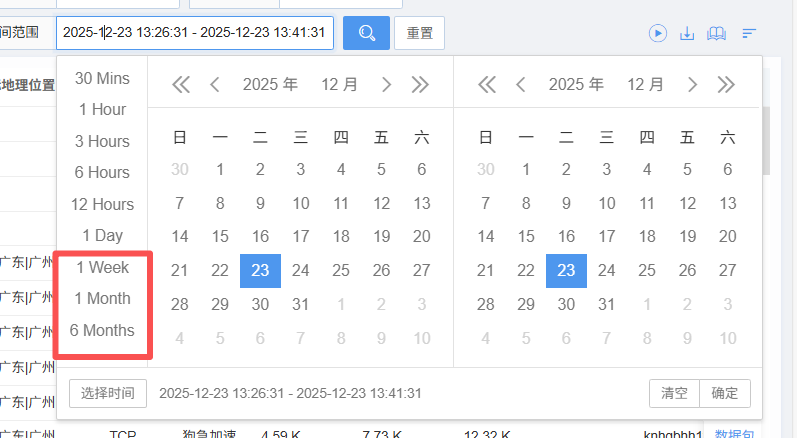
Task: Go to previous month in right calendar
Action: pyautogui.click(x=520, y=85)
